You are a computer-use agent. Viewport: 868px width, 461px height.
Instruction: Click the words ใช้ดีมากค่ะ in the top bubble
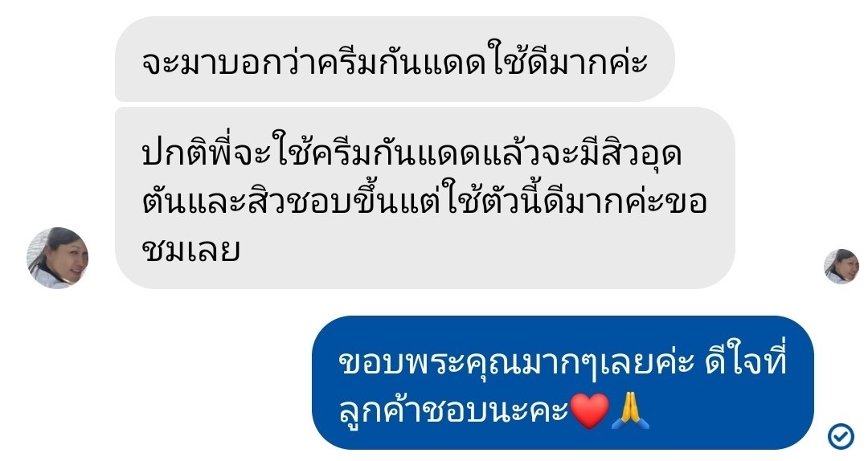tap(568, 59)
